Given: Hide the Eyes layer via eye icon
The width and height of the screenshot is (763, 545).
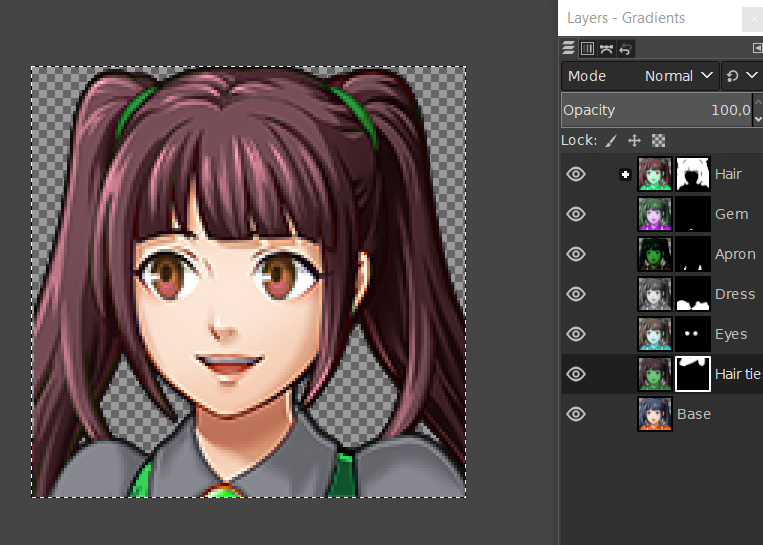Looking at the screenshot, I should 576,334.
